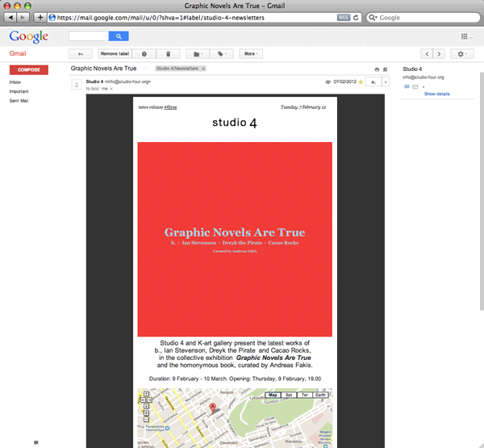Pan the map right with the arrow control

tap(149, 400)
